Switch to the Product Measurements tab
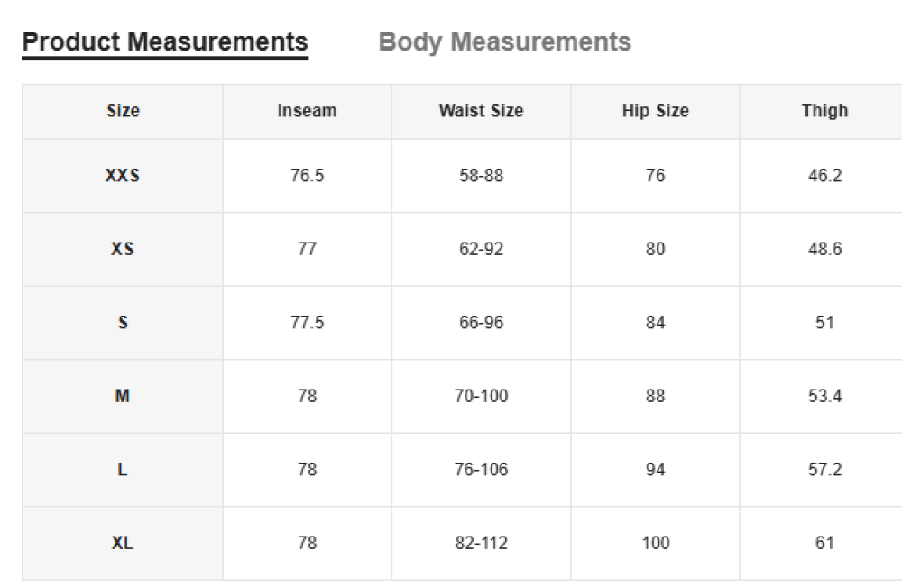The image size is (902, 588). pos(165,42)
